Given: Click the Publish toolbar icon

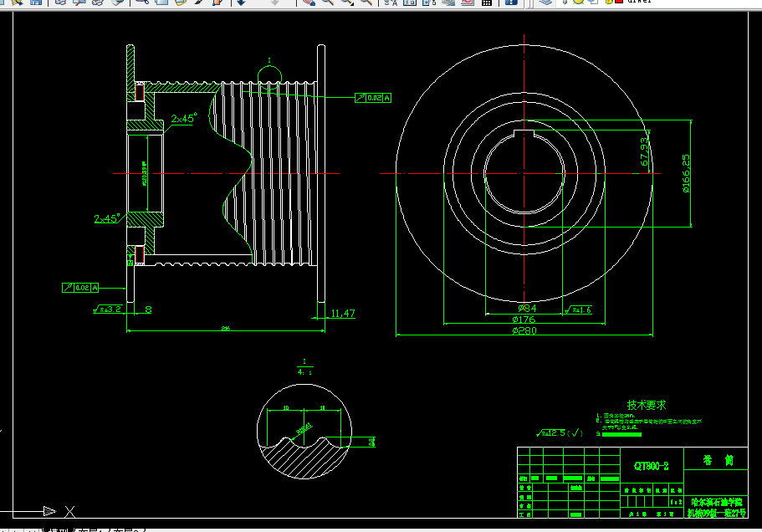Looking at the screenshot, I should tap(98, 2).
